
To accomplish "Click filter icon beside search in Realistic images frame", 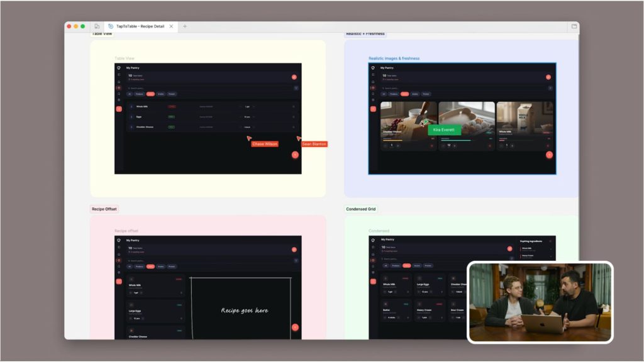I will click(550, 88).
